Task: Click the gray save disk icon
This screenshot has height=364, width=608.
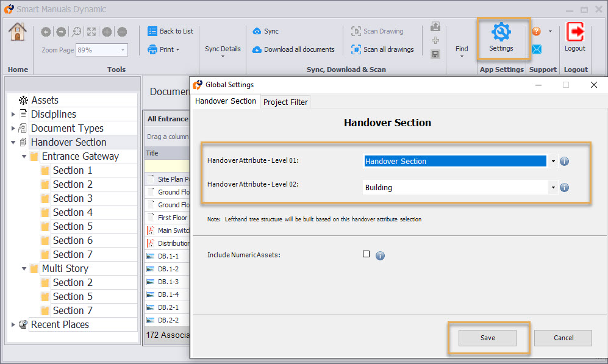Action: [435, 54]
